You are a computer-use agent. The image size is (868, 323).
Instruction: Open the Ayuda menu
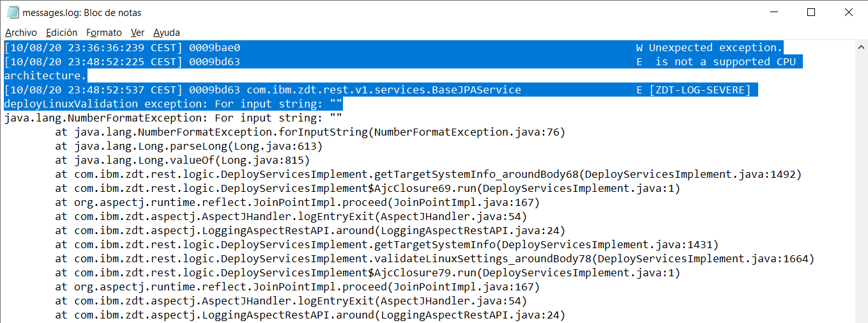tap(167, 32)
